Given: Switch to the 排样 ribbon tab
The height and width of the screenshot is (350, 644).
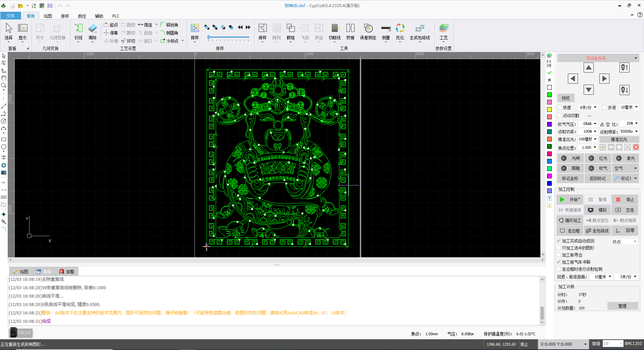Looking at the screenshot, I should [x=65, y=16].
